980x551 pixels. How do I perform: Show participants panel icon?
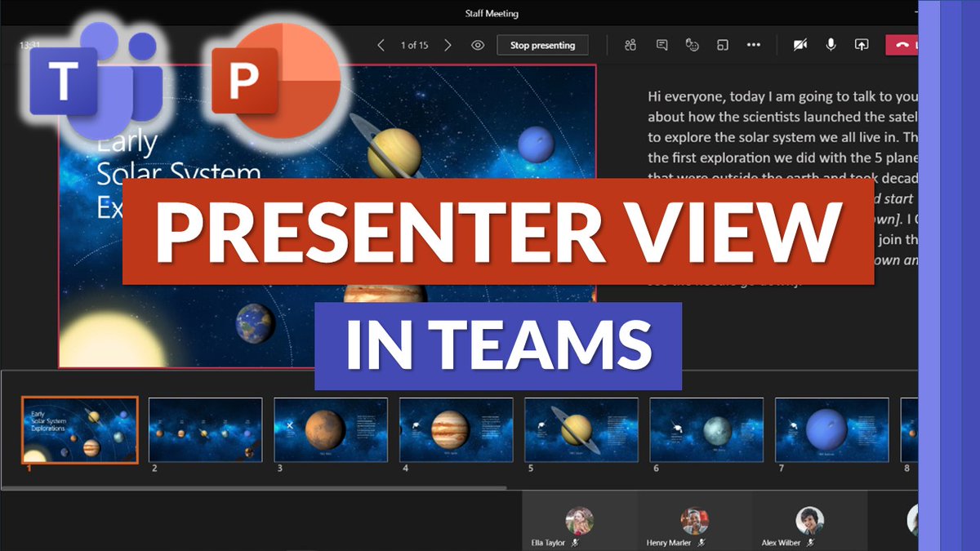[x=630, y=46]
